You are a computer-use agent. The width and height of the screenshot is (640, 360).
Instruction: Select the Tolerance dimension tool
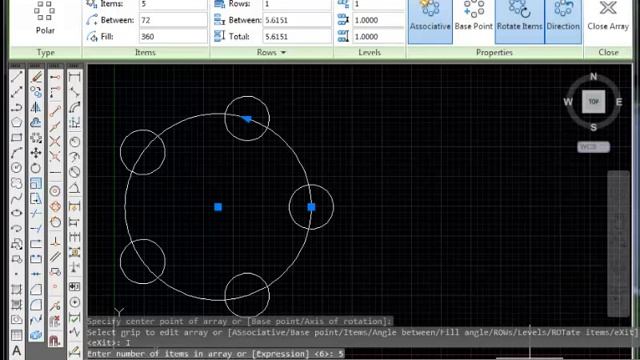[x=75, y=286]
